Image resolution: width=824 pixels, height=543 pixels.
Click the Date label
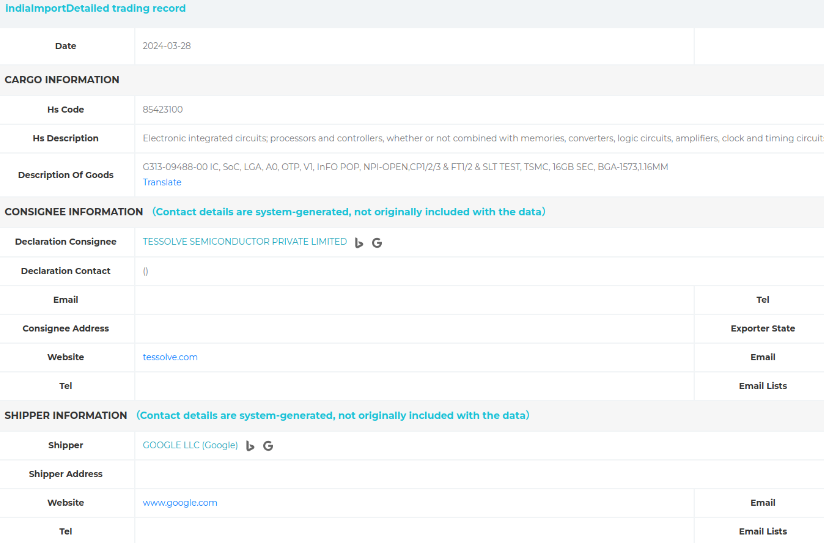[66, 46]
